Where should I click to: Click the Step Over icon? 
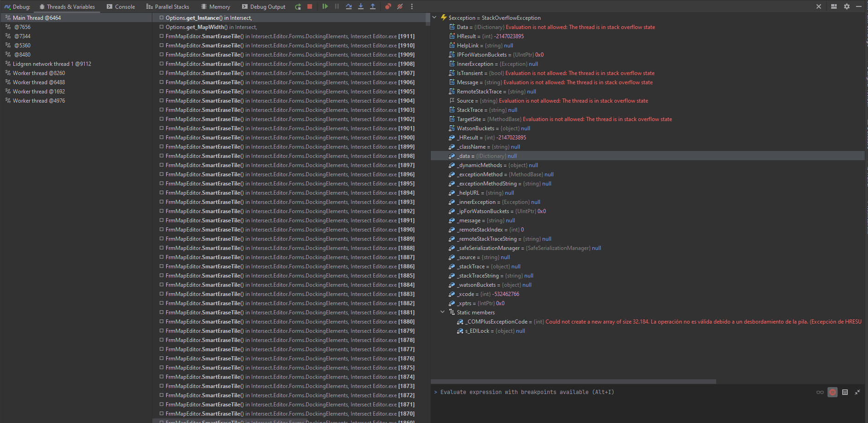pyautogui.click(x=349, y=6)
